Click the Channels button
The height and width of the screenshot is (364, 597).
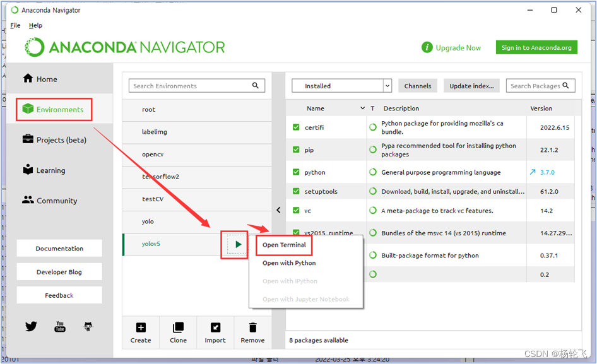[418, 86]
